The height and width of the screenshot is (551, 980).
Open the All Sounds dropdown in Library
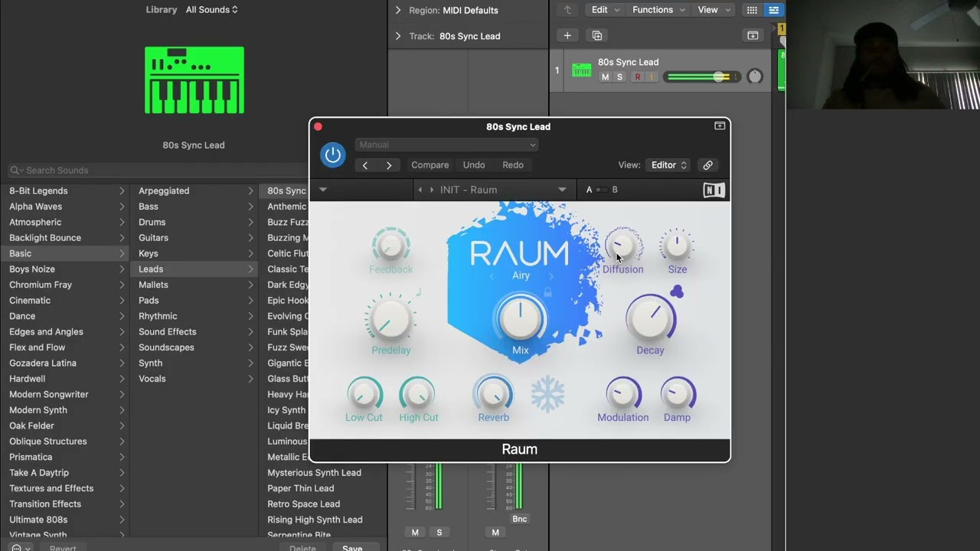(212, 10)
